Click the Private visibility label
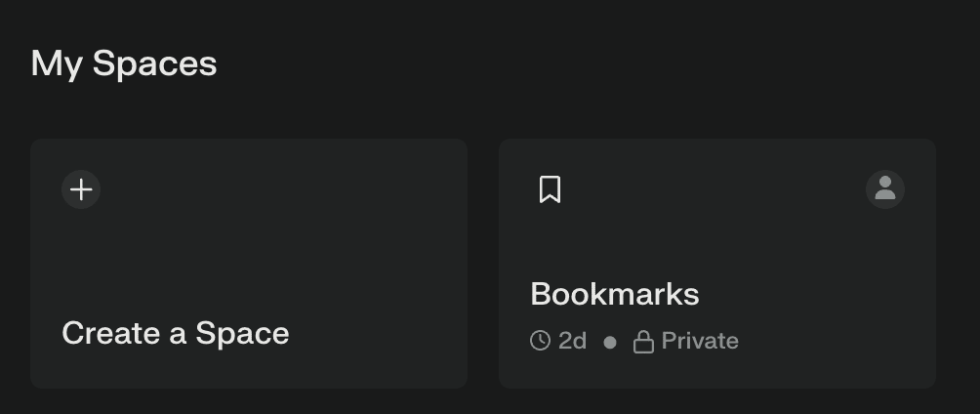 tap(700, 341)
